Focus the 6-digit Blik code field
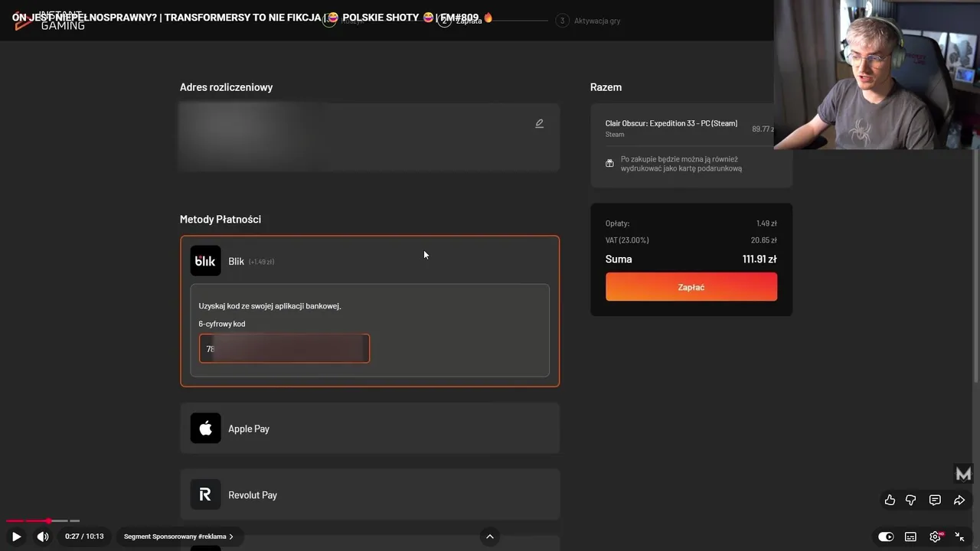Screen dimensions: 980x551 coord(284,349)
